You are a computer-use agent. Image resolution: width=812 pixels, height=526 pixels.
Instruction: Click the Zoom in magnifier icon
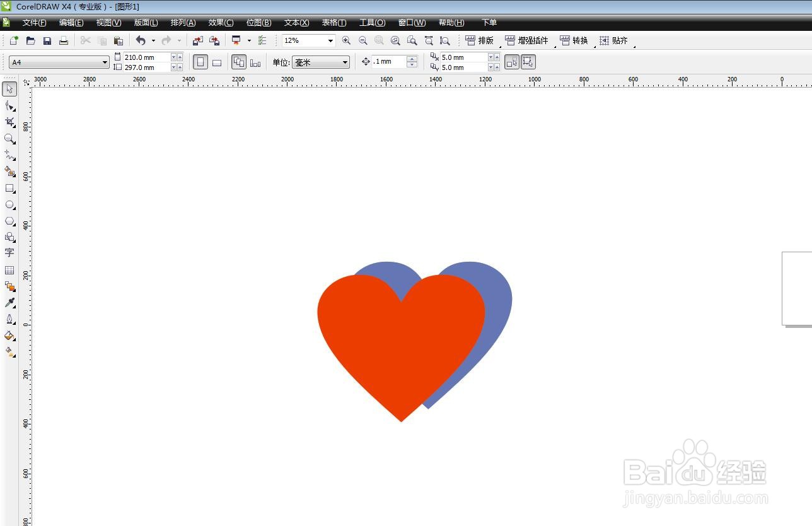346,40
